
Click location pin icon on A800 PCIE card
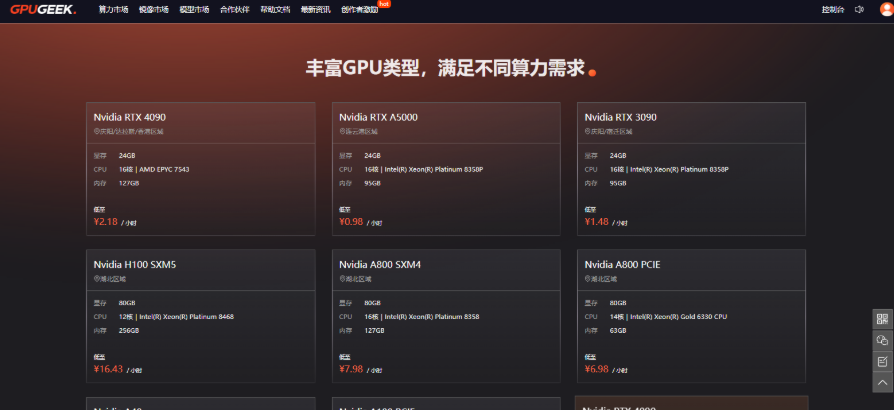point(587,279)
